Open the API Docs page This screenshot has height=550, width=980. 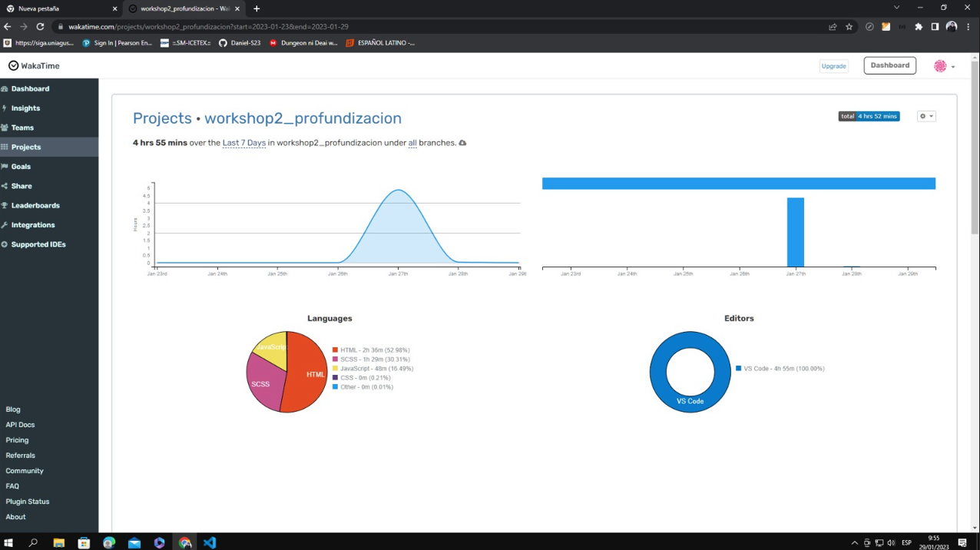click(x=20, y=424)
